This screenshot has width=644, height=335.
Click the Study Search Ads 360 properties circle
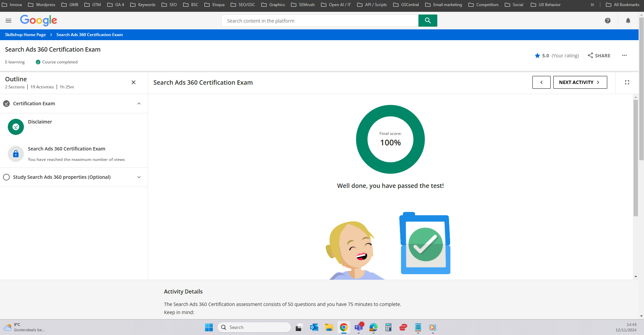click(6, 177)
